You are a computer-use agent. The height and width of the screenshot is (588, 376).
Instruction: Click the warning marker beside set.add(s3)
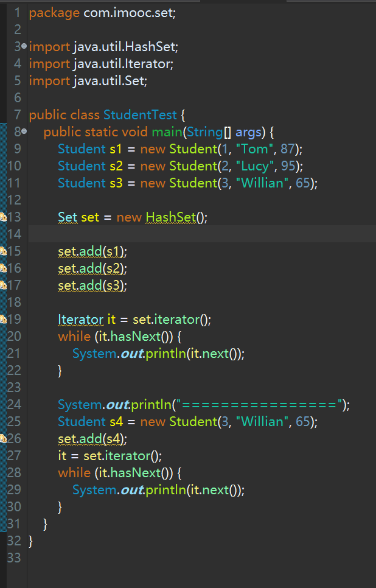[3, 285]
